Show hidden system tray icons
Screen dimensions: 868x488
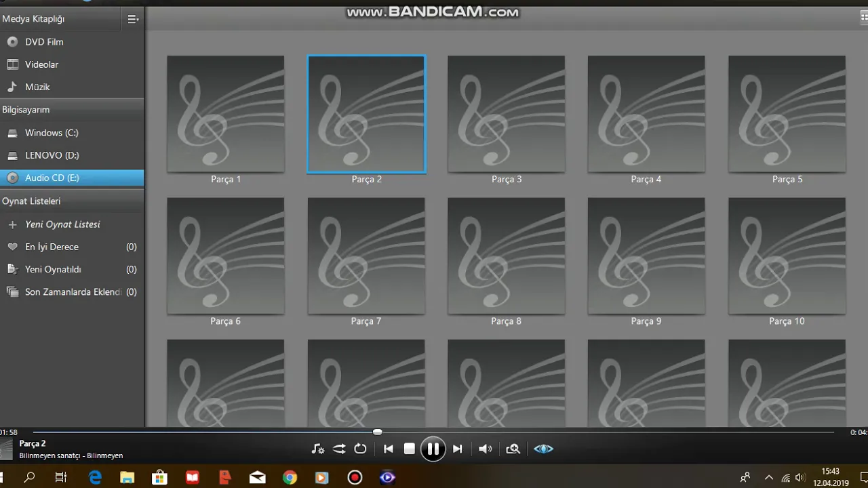[769, 477]
